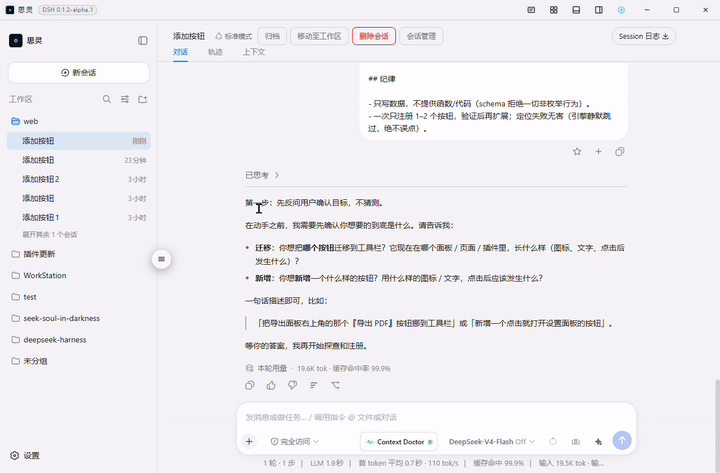
Task: Star the user message
Action: [577, 152]
